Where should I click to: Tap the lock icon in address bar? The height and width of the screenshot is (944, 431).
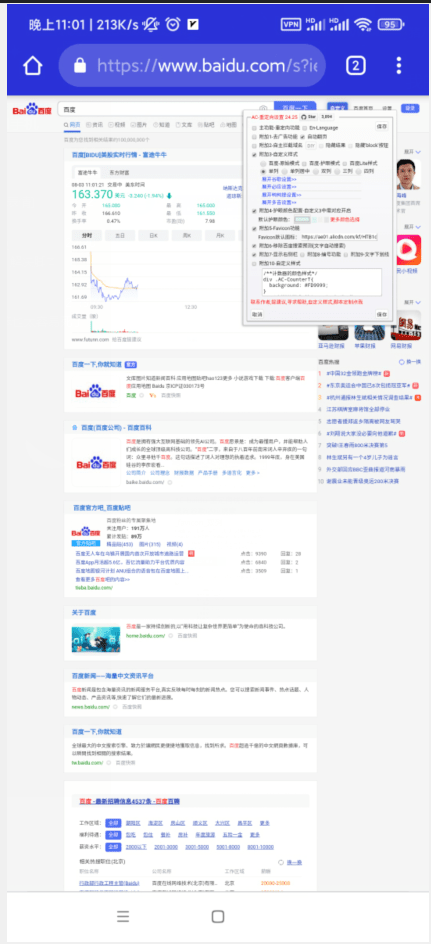[79, 66]
